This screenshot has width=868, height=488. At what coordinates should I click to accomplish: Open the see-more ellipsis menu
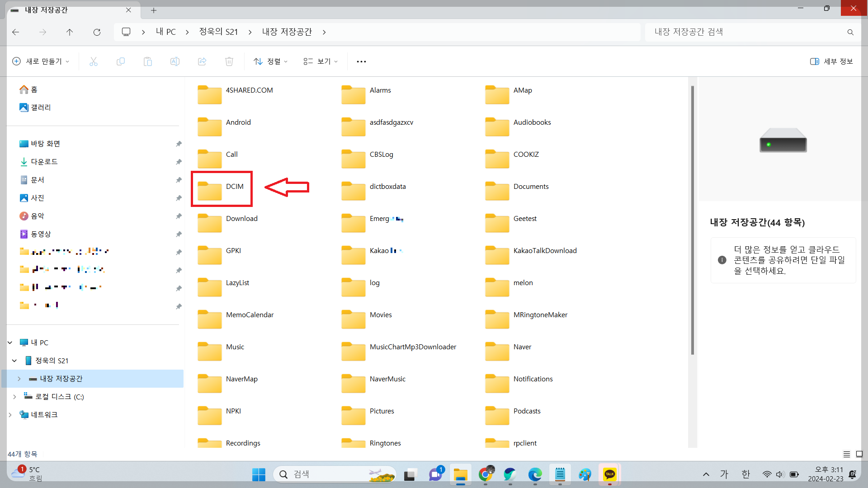tap(361, 61)
